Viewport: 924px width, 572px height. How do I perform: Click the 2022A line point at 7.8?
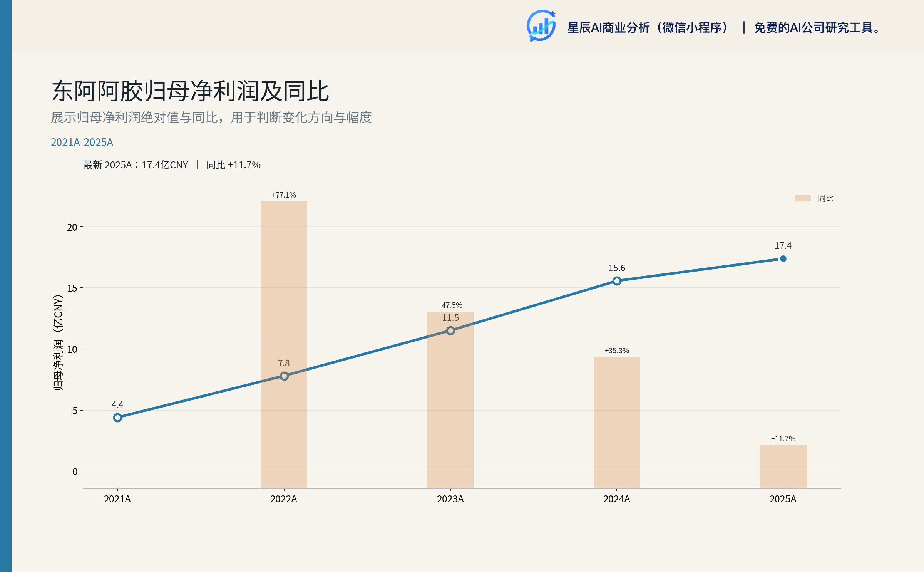pyautogui.click(x=284, y=376)
